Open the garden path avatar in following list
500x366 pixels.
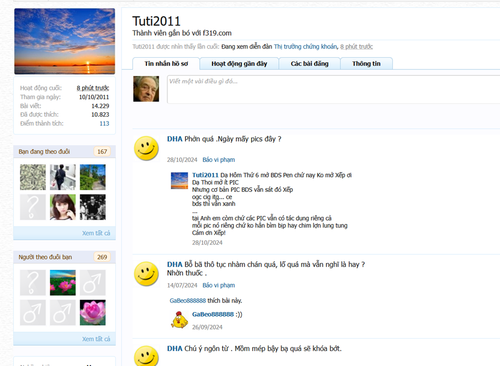[93, 177]
